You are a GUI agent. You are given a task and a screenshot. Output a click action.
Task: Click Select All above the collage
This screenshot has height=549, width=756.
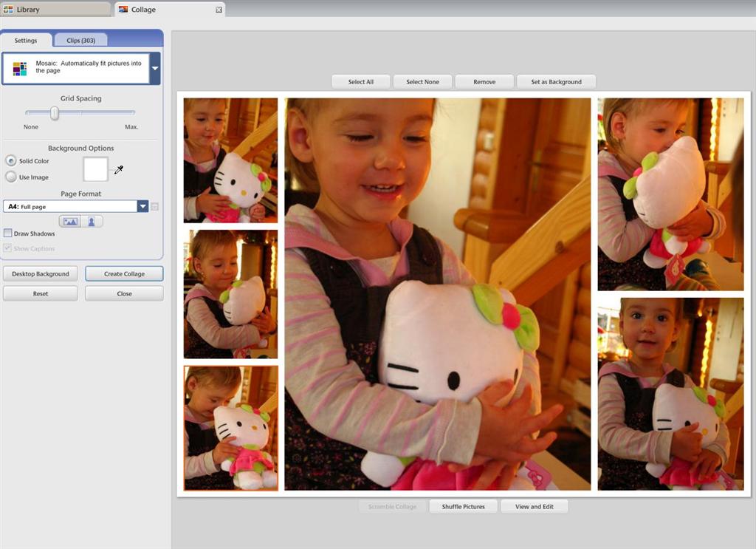coord(360,81)
